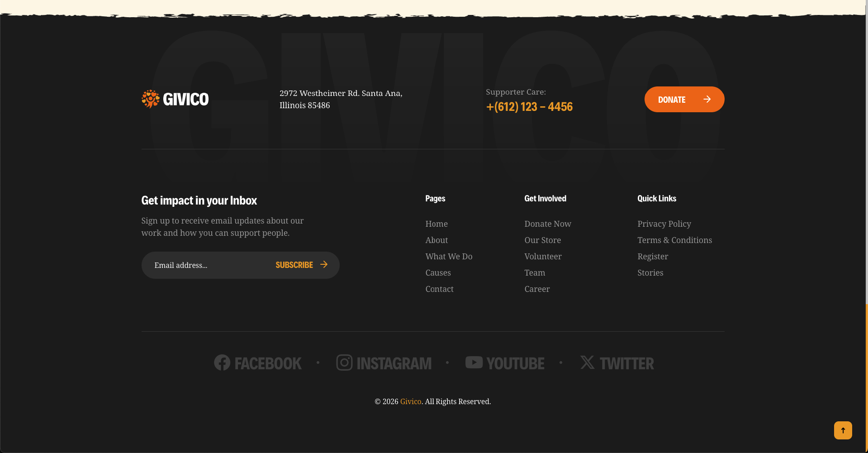Open the Donate Now link
868x453 pixels.
pos(548,224)
